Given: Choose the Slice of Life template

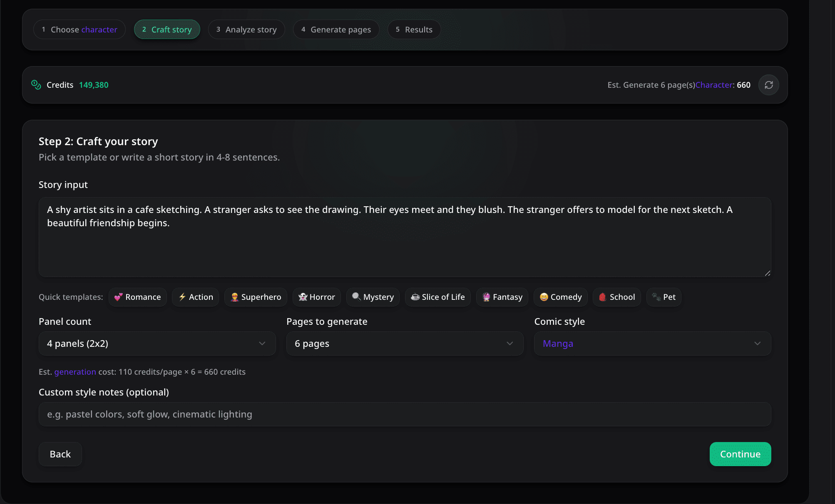Looking at the screenshot, I should coord(437,297).
